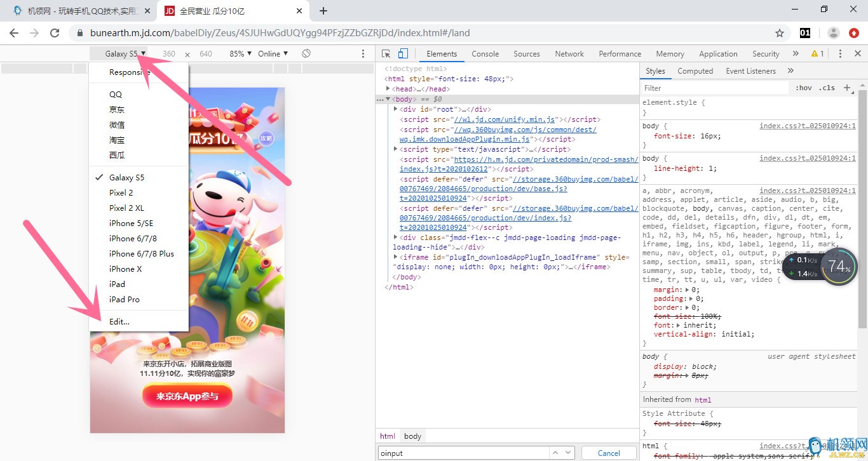Image resolution: width=868 pixels, height=461 pixels.
Task: Open the profile avatar icon
Action: point(834,33)
